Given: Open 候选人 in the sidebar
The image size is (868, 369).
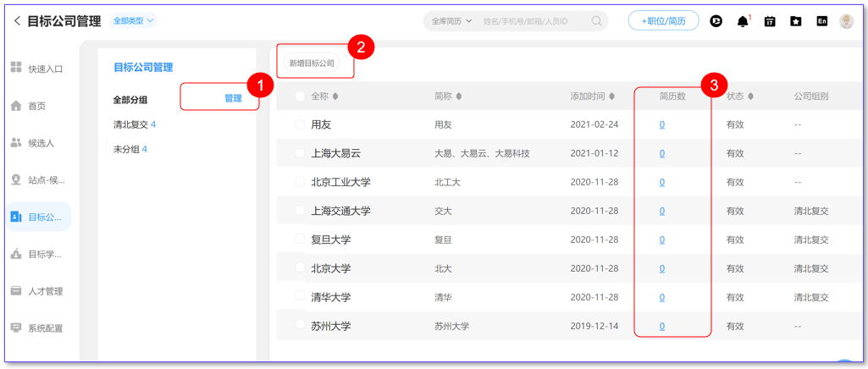Looking at the screenshot, I should (x=39, y=143).
